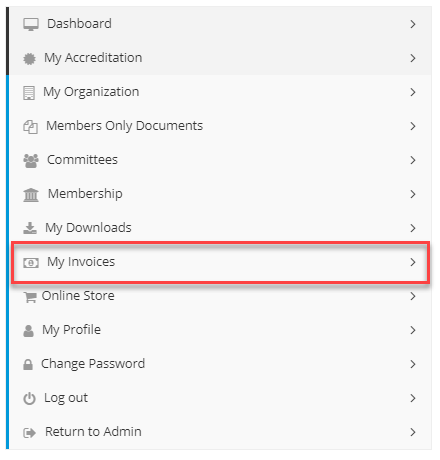
Task: Open the Committees menu item
Action: click(x=220, y=160)
